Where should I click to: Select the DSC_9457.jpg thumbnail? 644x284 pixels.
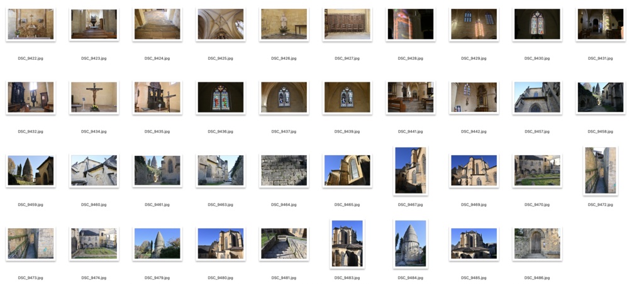537,97
